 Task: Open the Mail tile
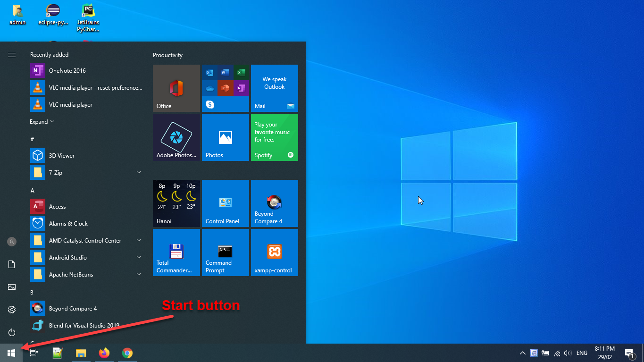tap(275, 88)
